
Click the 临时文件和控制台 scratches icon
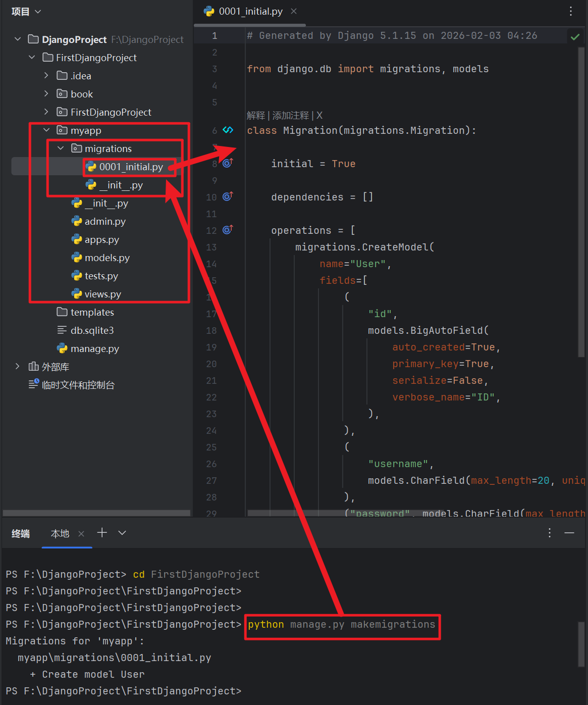[x=33, y=384]
